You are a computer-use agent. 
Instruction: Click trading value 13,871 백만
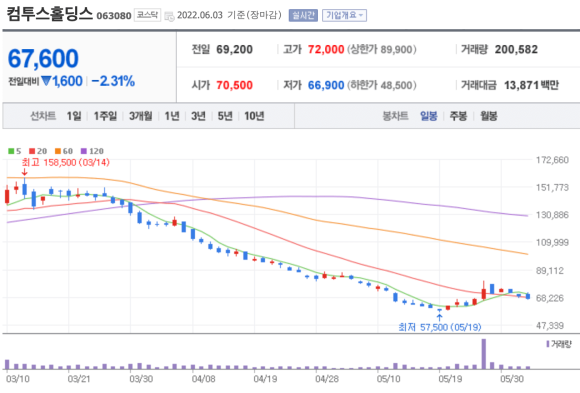pyautogui.click(x=532, y=85)
